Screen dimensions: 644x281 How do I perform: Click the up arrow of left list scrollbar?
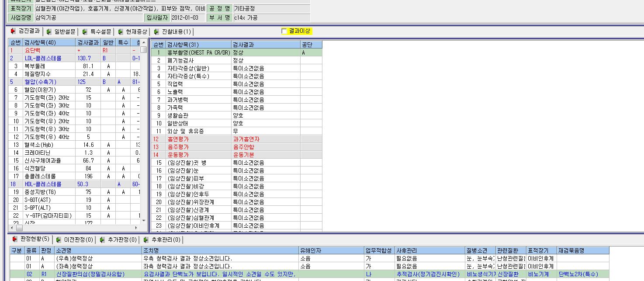[143, 42]
